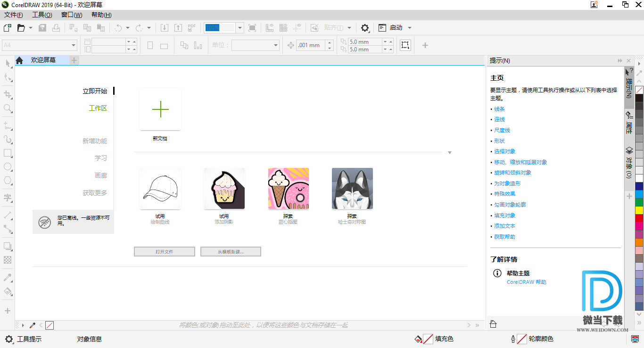Click the full-screen preview icon
The width and height of the screenshot is (644, 348).
[x=252, y=28]
